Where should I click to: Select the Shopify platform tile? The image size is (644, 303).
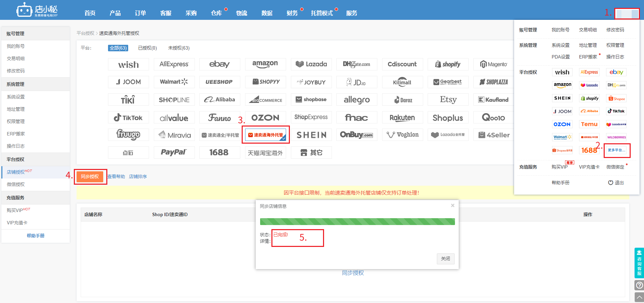tap(448, 64)
